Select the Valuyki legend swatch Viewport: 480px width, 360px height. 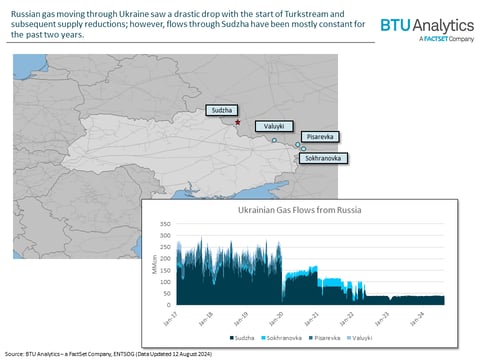[349, 338]
